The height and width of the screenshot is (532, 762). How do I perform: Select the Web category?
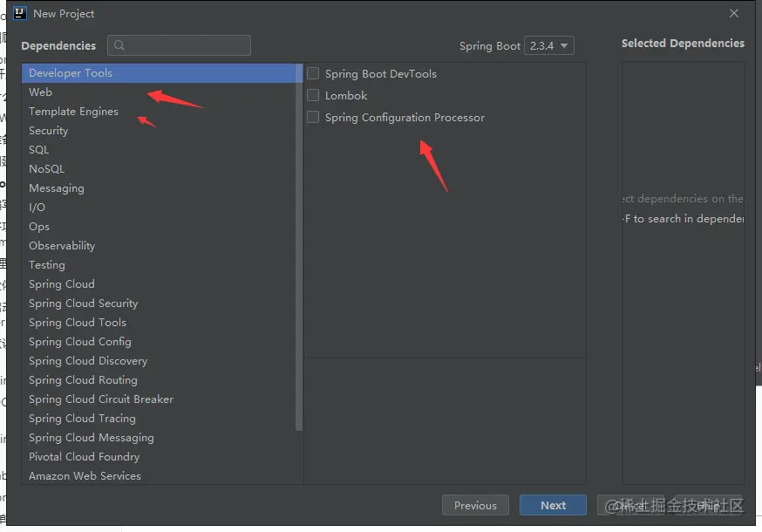[159, 92]
